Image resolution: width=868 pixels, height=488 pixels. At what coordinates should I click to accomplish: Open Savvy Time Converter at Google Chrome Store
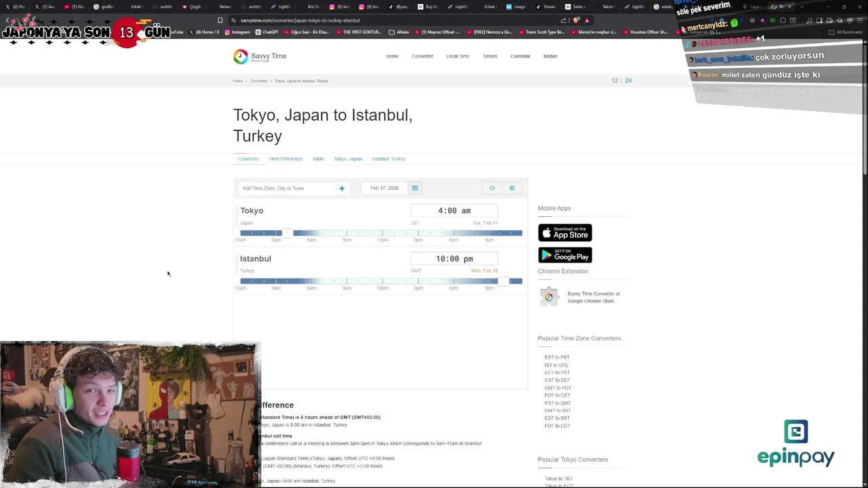593,297
